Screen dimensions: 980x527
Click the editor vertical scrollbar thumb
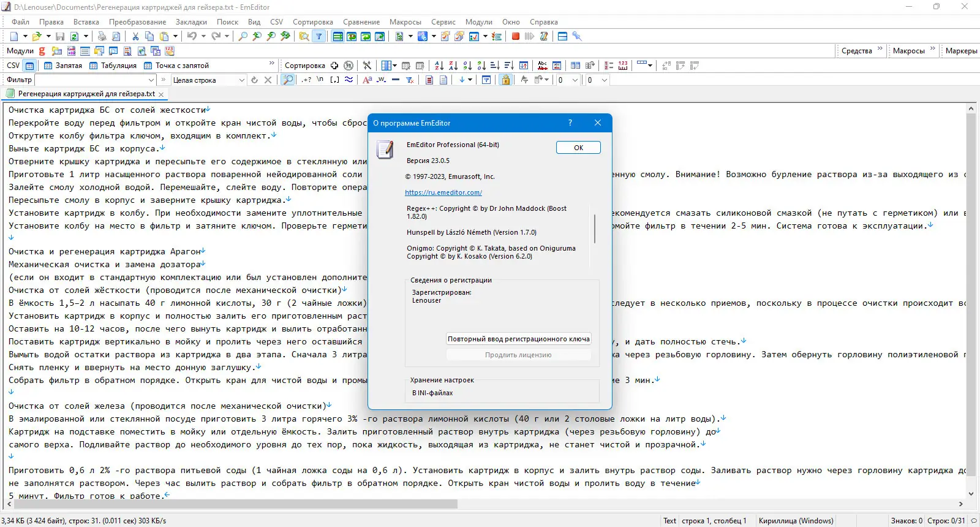971,294
